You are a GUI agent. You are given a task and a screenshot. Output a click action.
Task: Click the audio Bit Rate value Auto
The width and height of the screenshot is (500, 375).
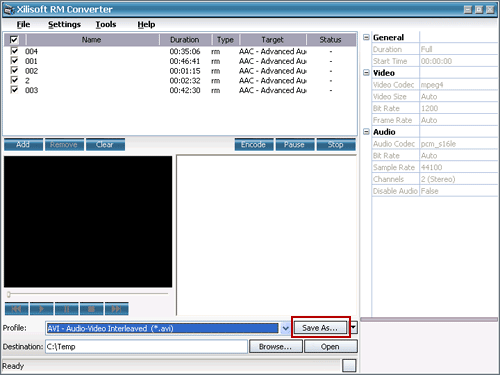(458, 156)
